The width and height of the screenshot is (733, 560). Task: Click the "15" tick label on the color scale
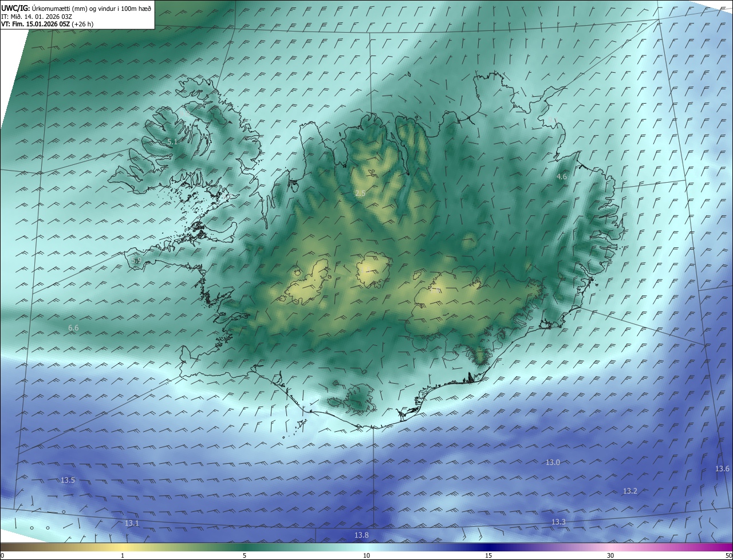[x=488, y=555]
